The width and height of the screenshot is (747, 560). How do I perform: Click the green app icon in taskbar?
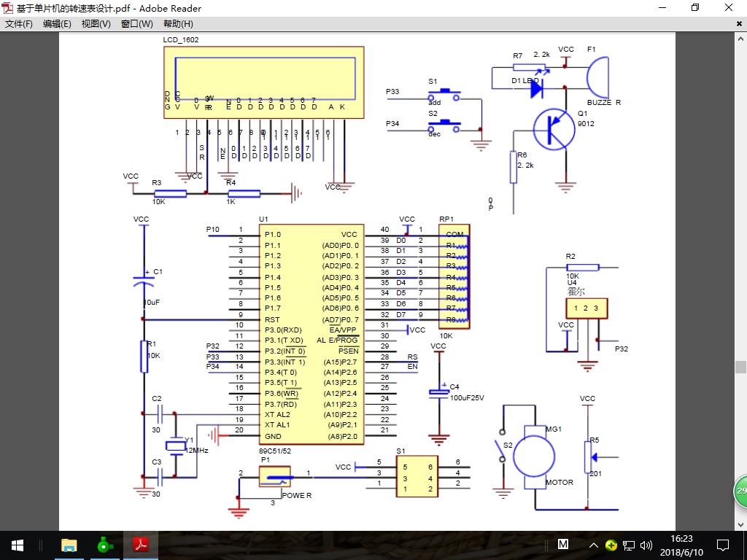point(105,545)
